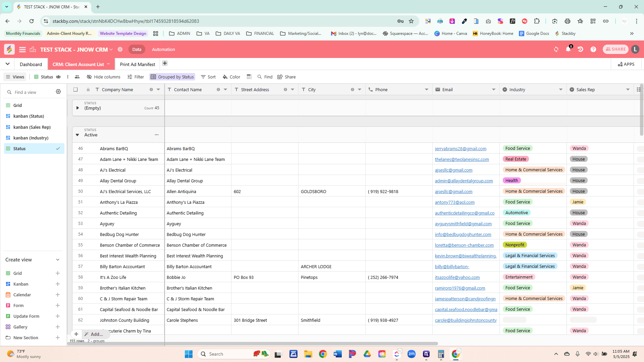Screen dimensions: 644x362
Task: Open Active group three-dot options
Action: pos(157,135)
